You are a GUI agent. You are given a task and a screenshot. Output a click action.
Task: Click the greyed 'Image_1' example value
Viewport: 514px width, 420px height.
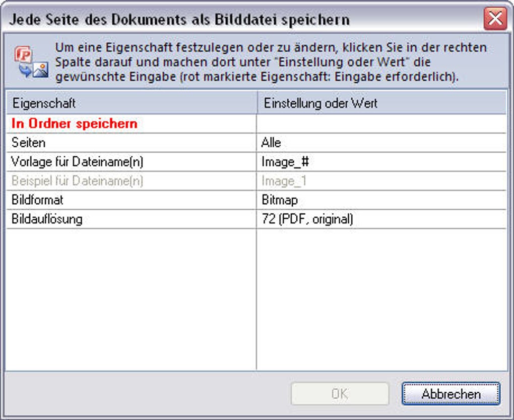(284, 181)
